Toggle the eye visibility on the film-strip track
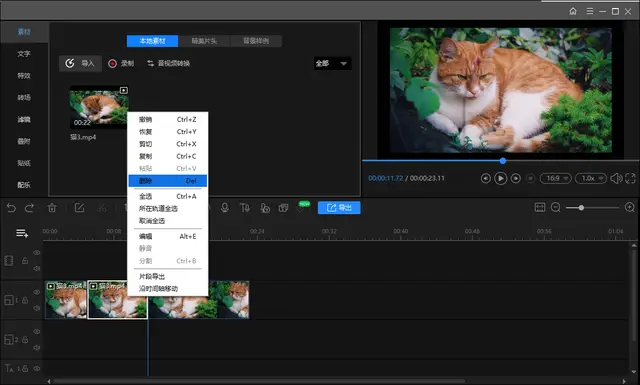Screen dimensions: 640x385 (37, 253)
